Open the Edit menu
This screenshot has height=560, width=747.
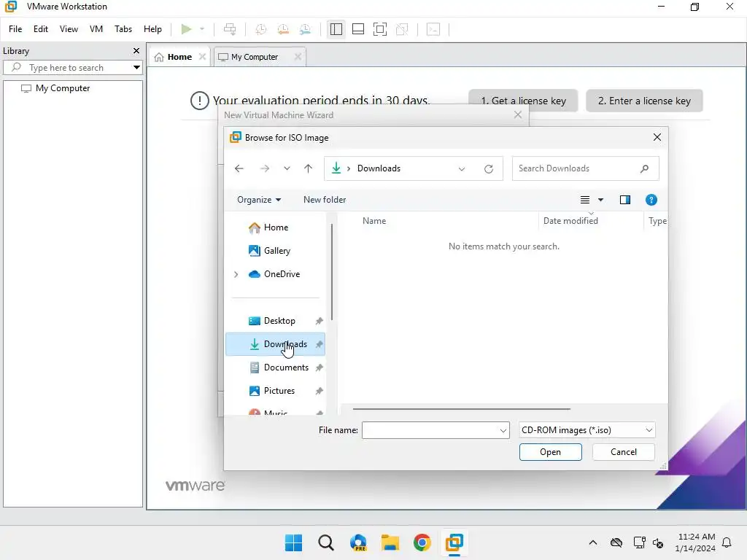pos(41,29)
